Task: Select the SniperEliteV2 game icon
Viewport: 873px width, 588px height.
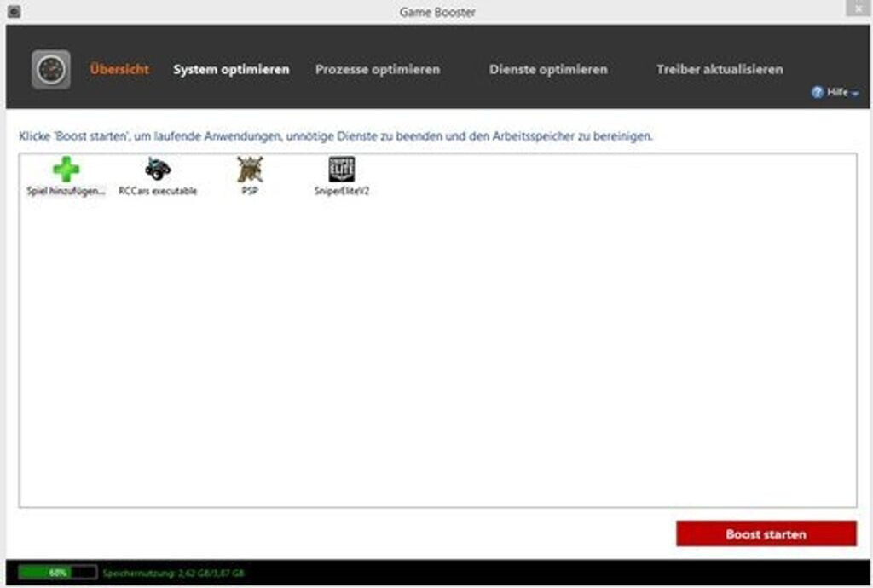Action: coord(342,169)
